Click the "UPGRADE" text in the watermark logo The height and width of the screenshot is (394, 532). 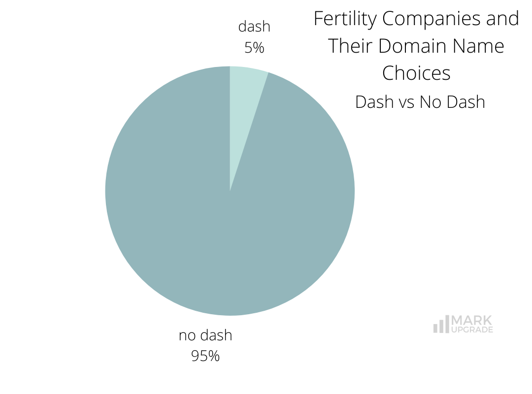[x=471, y=330]
